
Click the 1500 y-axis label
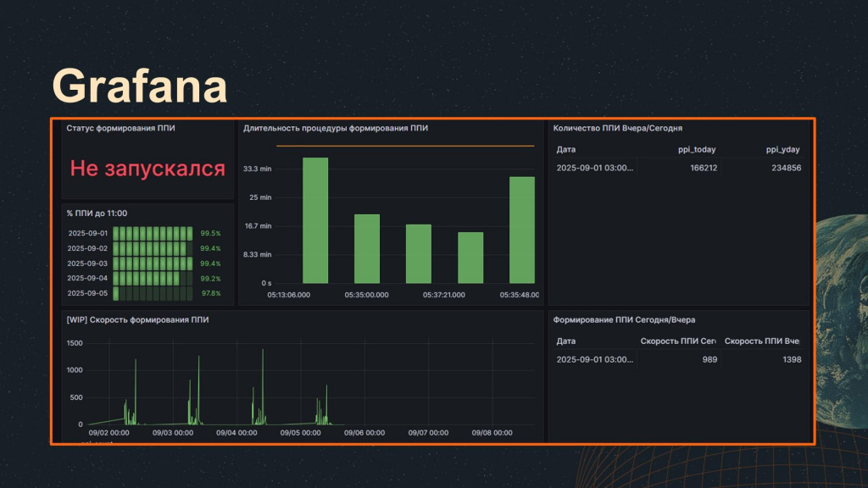(x=75, y=343)
